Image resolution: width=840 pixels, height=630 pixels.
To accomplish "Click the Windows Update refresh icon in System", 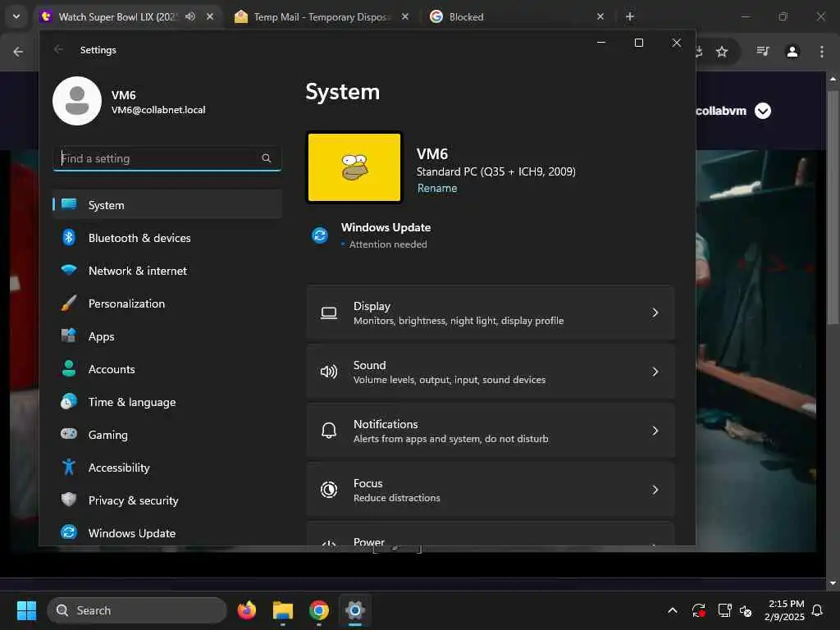I will 320,235.
